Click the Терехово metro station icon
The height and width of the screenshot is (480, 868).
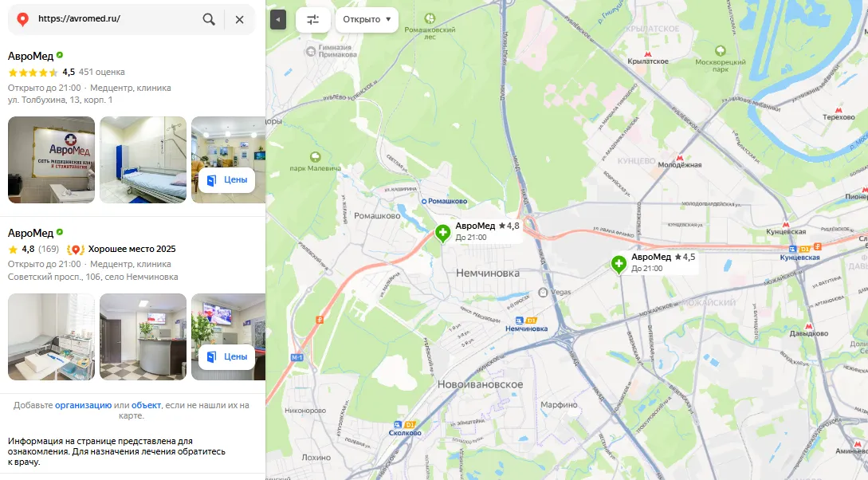point(839,110)
